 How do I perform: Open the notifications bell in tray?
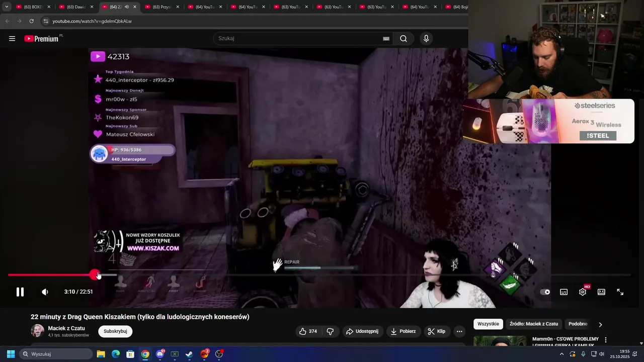coord(635,354)
